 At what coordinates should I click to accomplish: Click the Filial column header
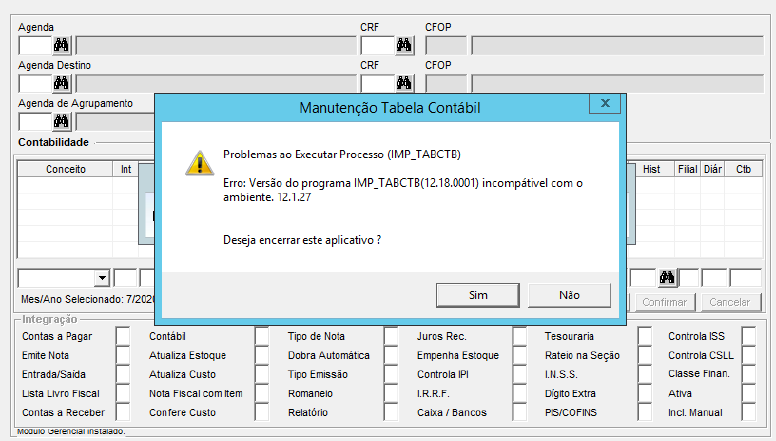coord(687,169)
